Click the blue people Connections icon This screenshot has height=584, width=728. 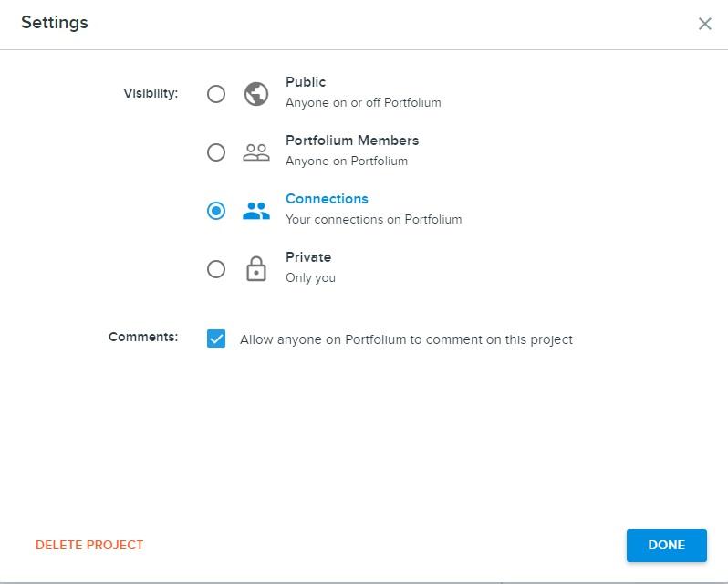pyautogui.click(x=256, y=211)
